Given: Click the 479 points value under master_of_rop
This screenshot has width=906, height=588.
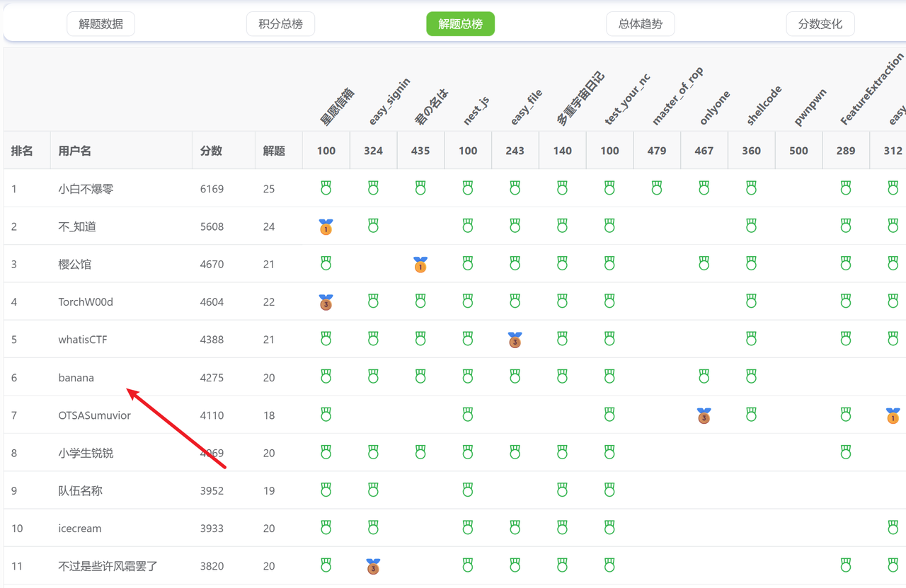Looking at the screenshot, I should tap(657, 151).
